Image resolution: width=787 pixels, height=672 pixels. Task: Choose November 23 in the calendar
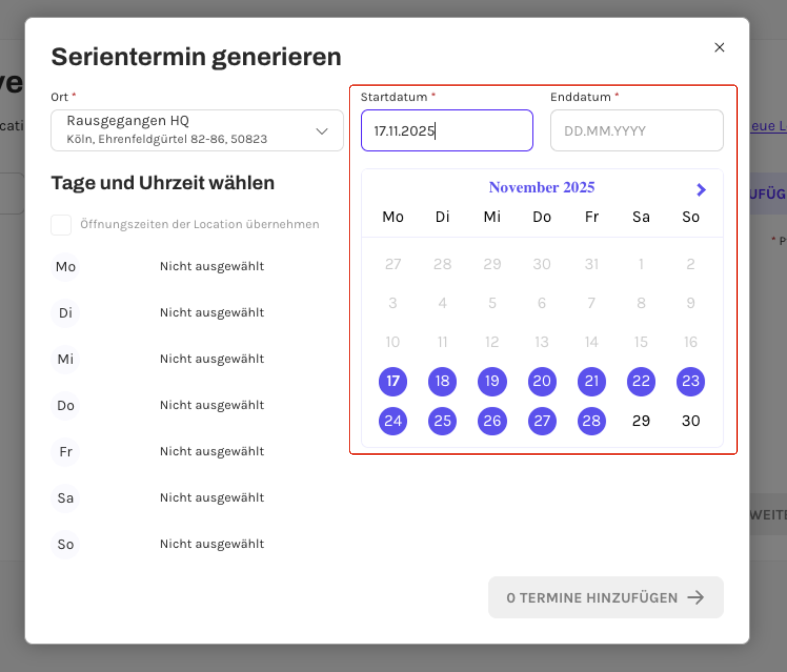(x=690, y=381)
